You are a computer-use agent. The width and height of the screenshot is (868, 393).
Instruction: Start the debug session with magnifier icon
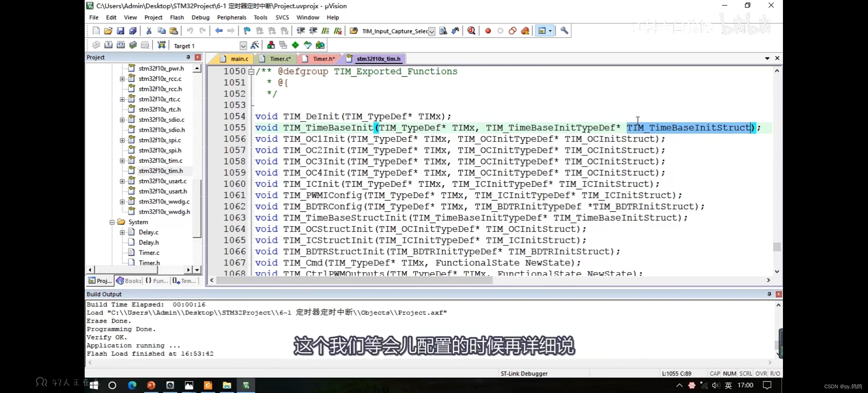(x=471, y=31)
